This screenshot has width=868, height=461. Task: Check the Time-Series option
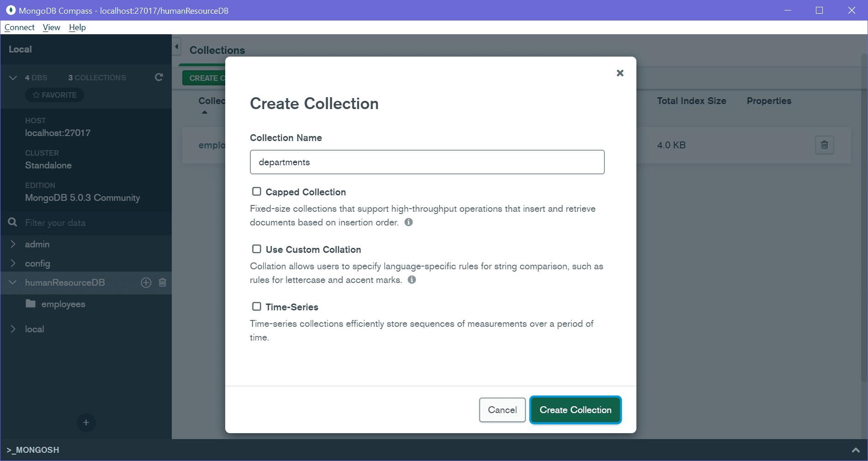click(x=256, y=307)
